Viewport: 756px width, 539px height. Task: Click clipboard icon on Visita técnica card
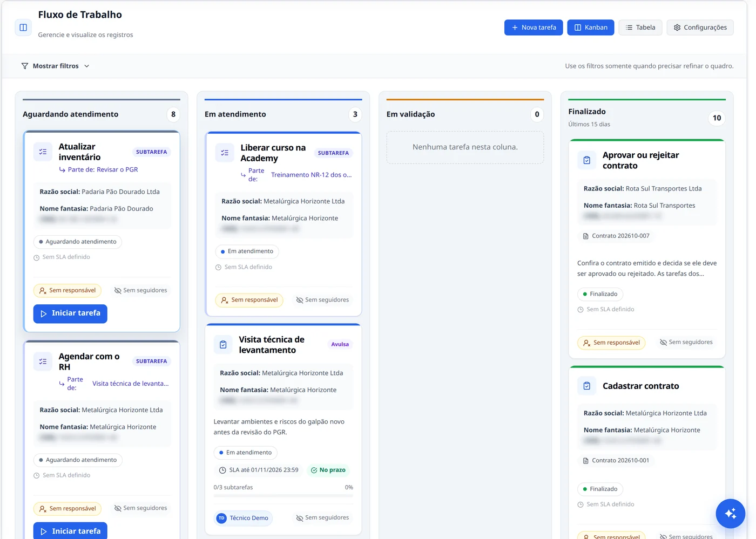click(x=223, y=344)
